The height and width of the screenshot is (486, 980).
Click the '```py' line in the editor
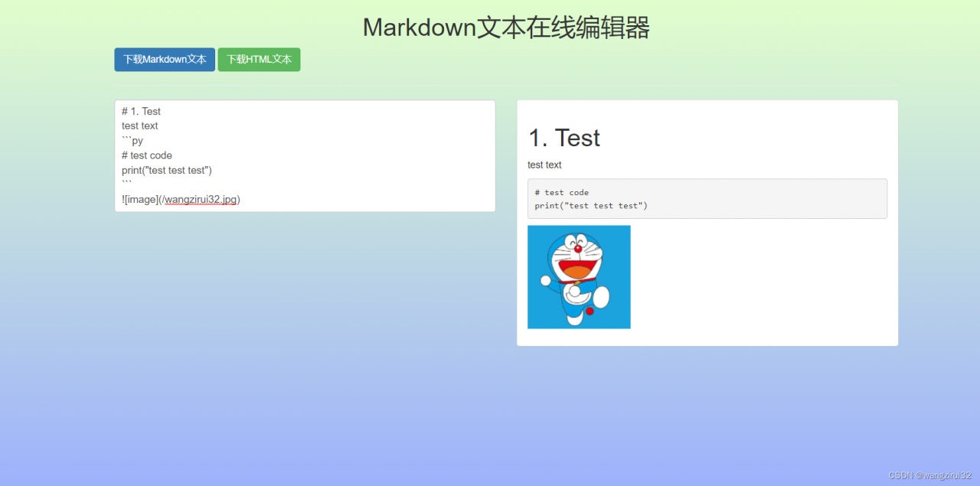pos(132,140)
